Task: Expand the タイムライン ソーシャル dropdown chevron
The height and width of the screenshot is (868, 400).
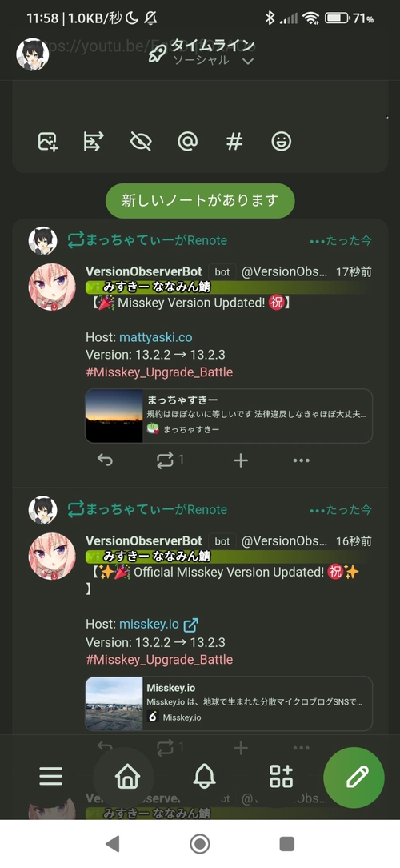Action: tap(249, 61)
